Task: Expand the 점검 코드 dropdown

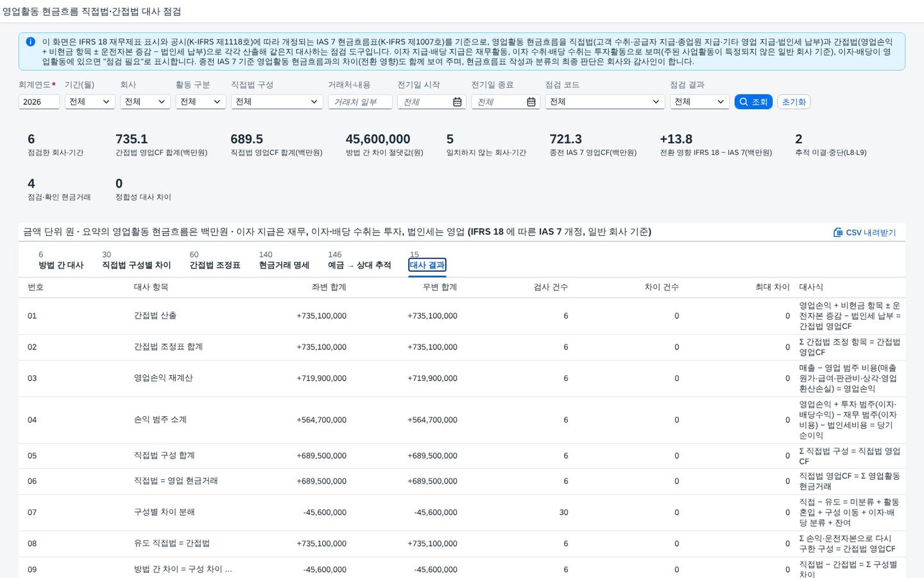Action: coord(604,101)
